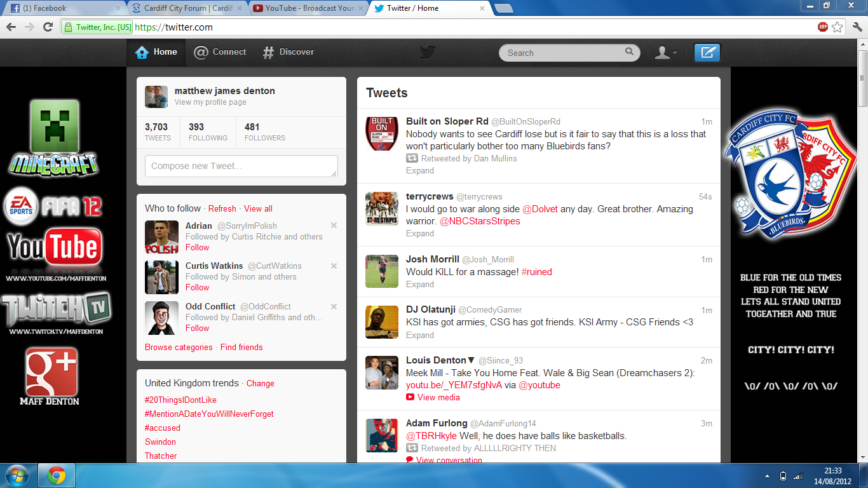Open the user account menu icon
This screenshot has width=868, height=488.
(x=666, y=53)
